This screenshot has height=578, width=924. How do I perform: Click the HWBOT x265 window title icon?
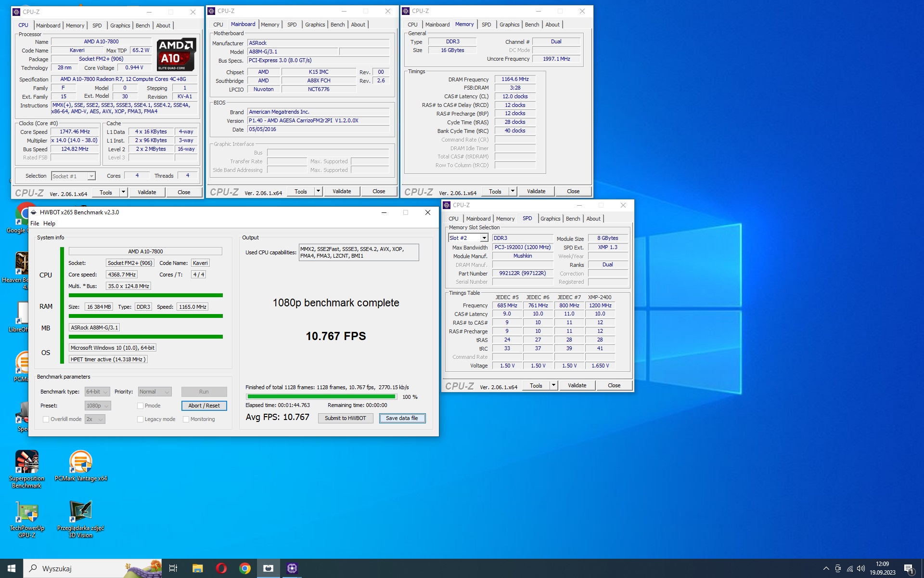pyautogui.click(x=34, y=212)
